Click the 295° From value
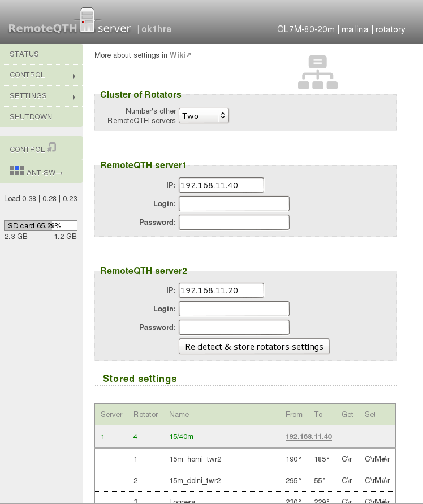 tap(293, 480)
